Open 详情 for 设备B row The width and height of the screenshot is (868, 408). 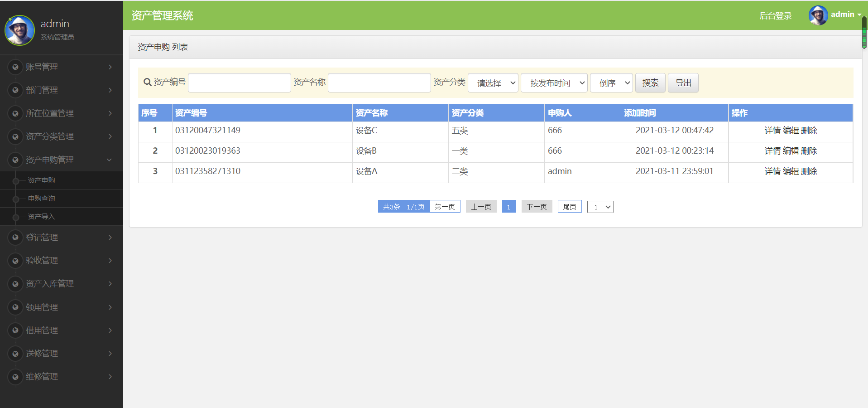(772, 151)
